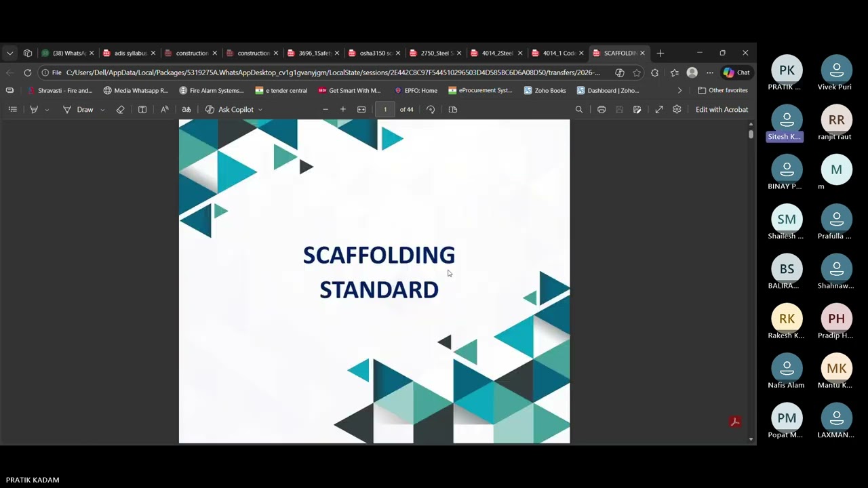868x488 pixels.
Task: Click the Fit to width icon
Action: tap(361, 109)
